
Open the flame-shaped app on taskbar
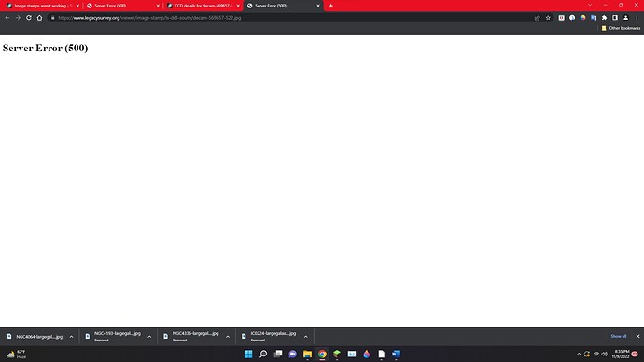pos(367,354)
